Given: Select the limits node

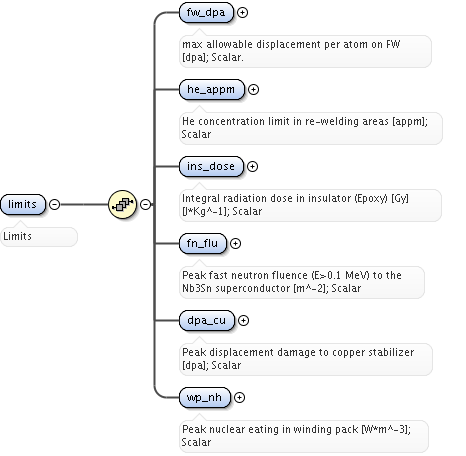Looking at the screenshot, I should (23, 204).
